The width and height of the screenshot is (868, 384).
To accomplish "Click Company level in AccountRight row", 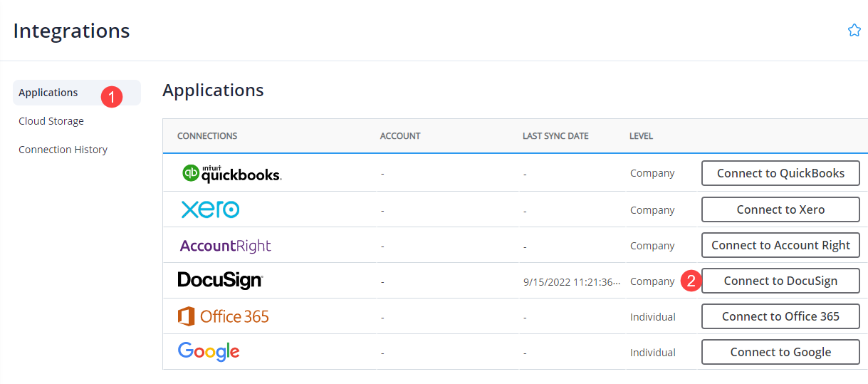I will tap(652, 246).
